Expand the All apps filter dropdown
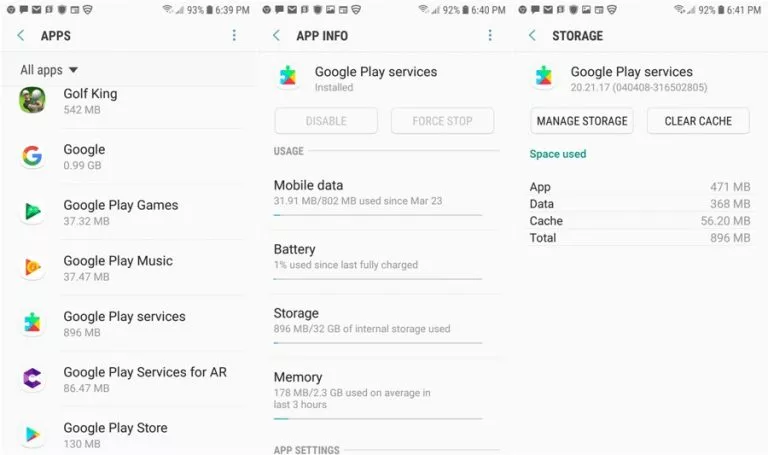The height and width of the screenshot is (455, 768). pyautogui.click(x=49, y=70)
